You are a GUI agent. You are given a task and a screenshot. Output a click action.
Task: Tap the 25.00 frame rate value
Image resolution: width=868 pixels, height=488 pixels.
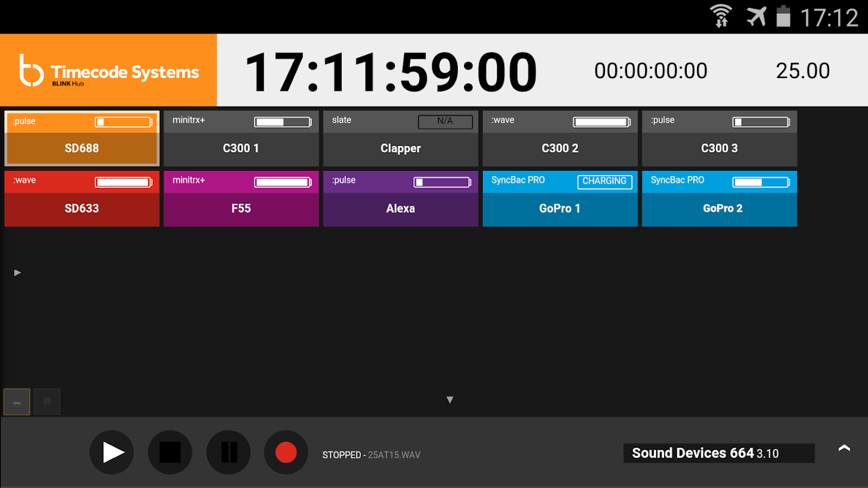click(803, 71)
